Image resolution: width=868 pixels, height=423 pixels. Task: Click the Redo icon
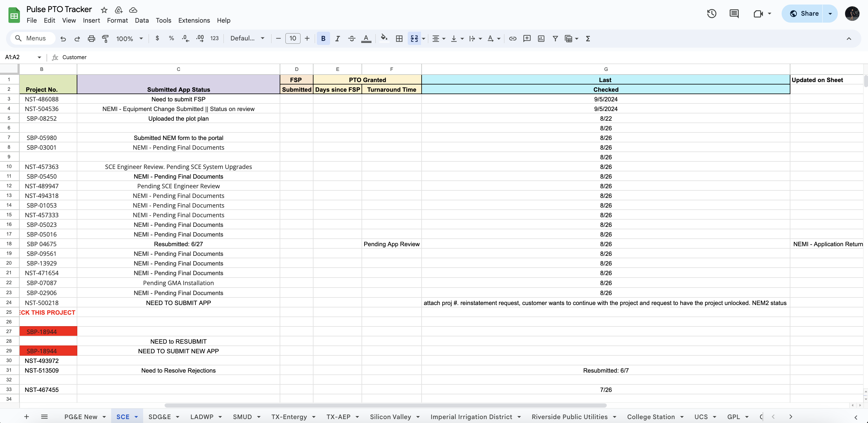coord(77,39)
